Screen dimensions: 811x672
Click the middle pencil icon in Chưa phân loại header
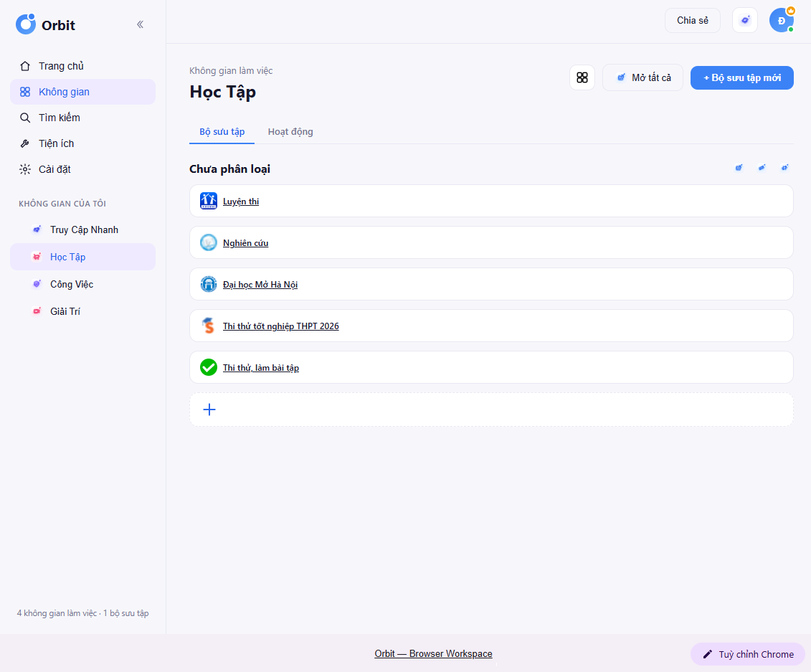pos(762,168)
